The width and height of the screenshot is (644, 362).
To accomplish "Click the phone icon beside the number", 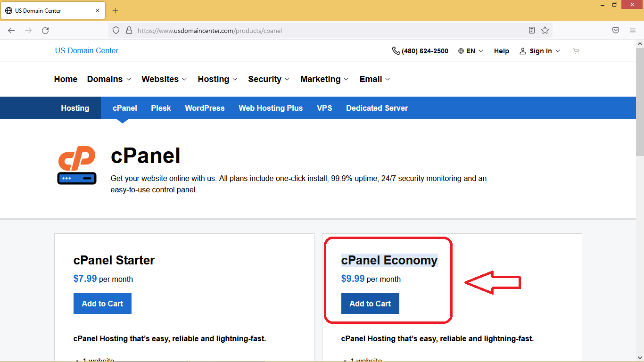I will pos(396,51).
